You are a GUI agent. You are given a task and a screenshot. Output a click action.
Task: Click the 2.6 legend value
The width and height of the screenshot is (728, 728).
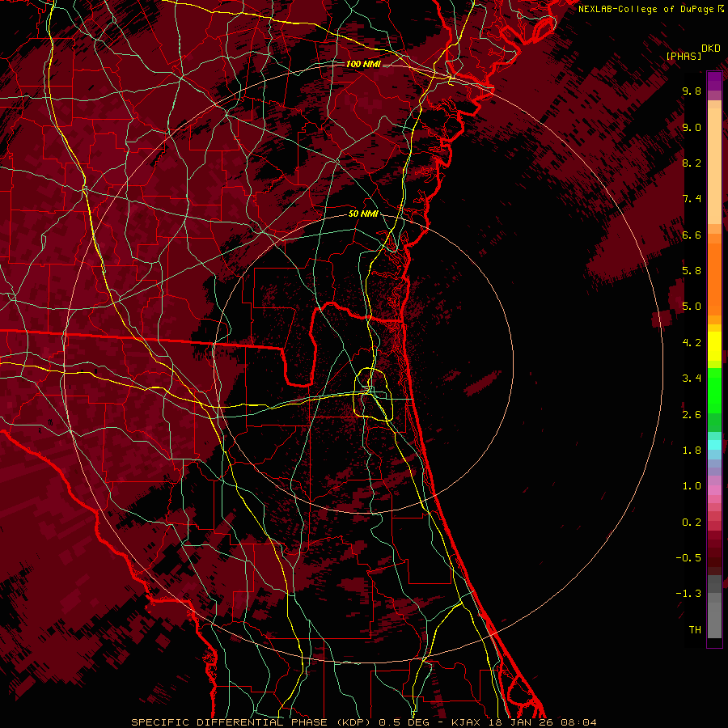point(692,415)
